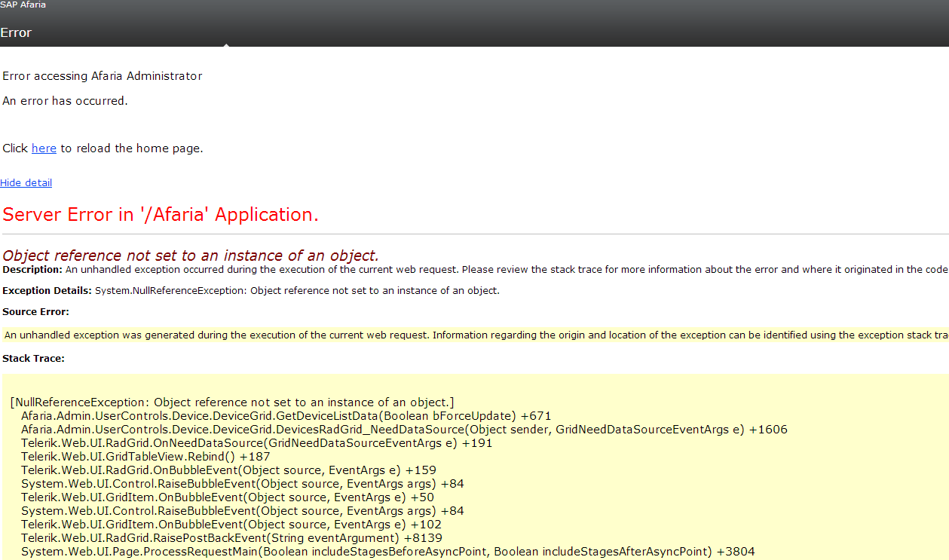Click the 'DevicesRadGrid_NeedDataSource' stack trace line
This screenshot has width=949, height=560.
404,430
